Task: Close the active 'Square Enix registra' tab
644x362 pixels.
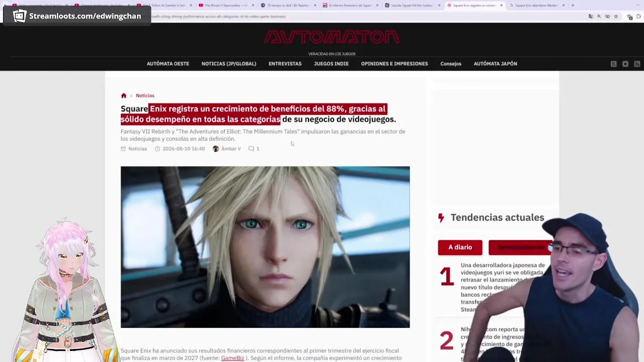Action: pyautogui.click(x=501, y=6)
